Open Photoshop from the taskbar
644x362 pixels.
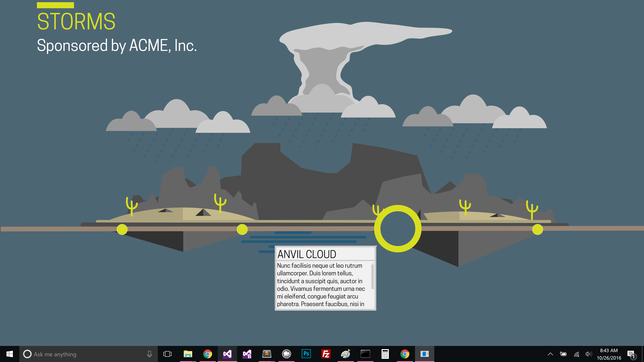click(x=306, y=354)
